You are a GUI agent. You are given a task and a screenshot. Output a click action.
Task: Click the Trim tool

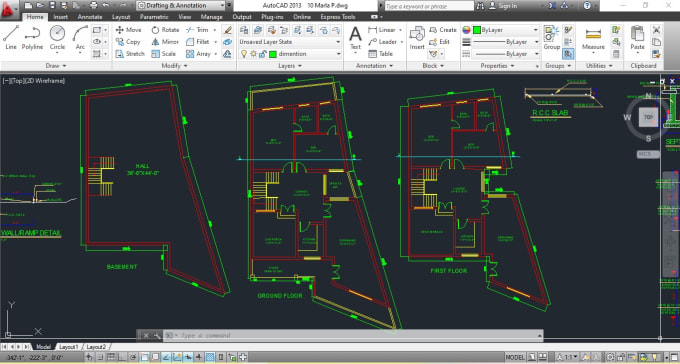pos(197,30)
